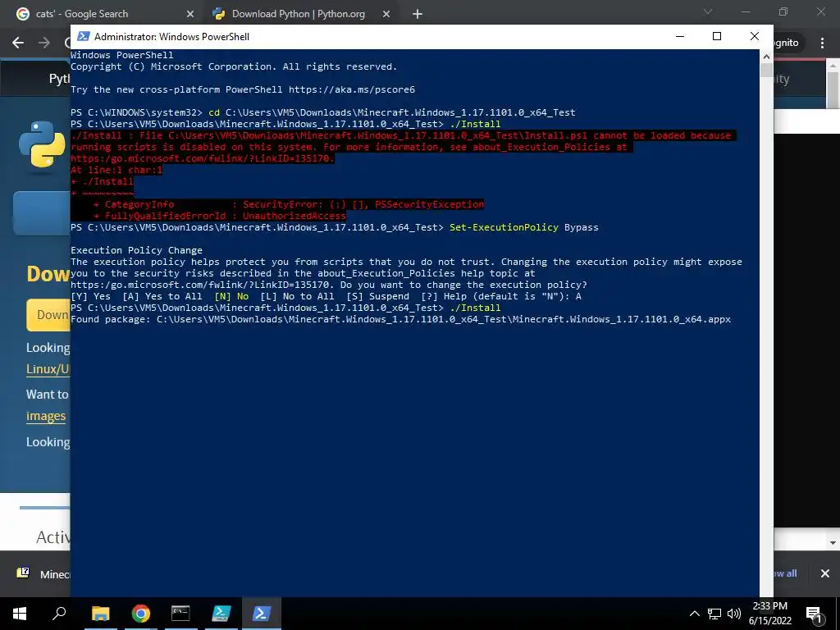Click the 'Execution Policy Change' heading text
The image size is (840, 630).
pos(137,250)
